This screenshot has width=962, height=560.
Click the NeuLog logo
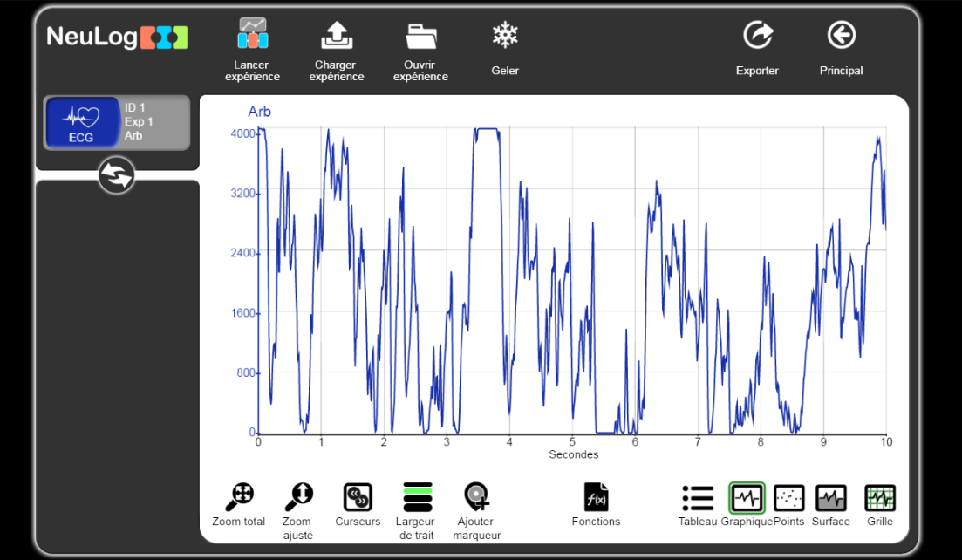(x=117, y=37)
